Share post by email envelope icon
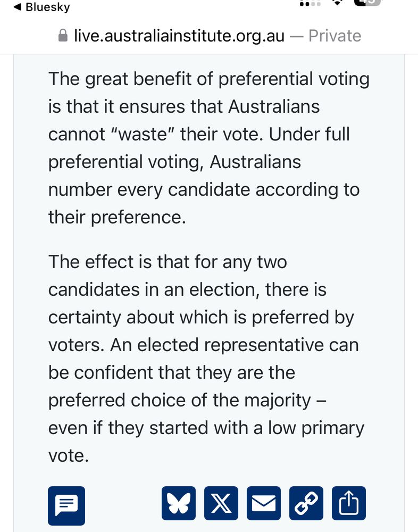This screenshot has width=418, height=532. pyautogui.click(x=264, y=503)
